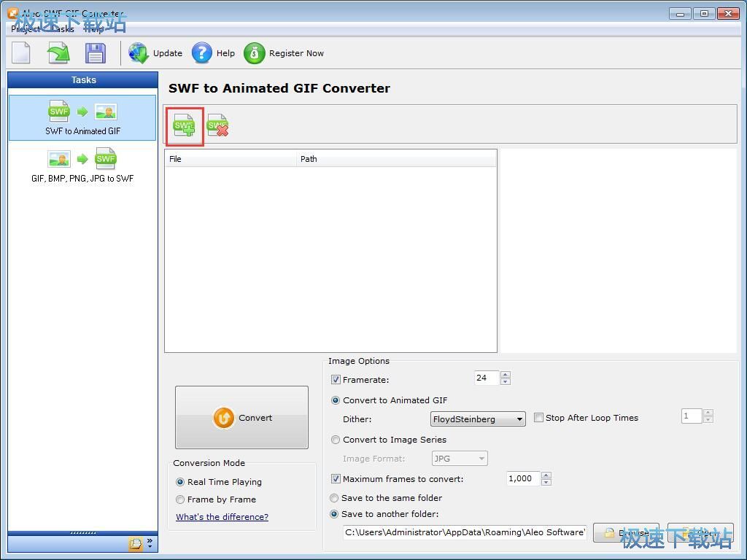747x560 pixels.
Task: Open the Help menu in the menu bar
Action: coord(94,29)
